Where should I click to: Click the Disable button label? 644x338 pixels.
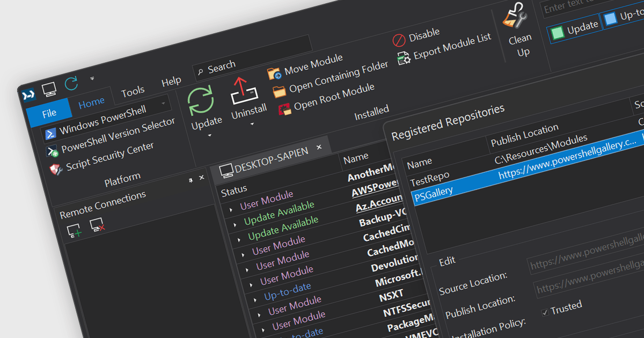click(424, 35)
